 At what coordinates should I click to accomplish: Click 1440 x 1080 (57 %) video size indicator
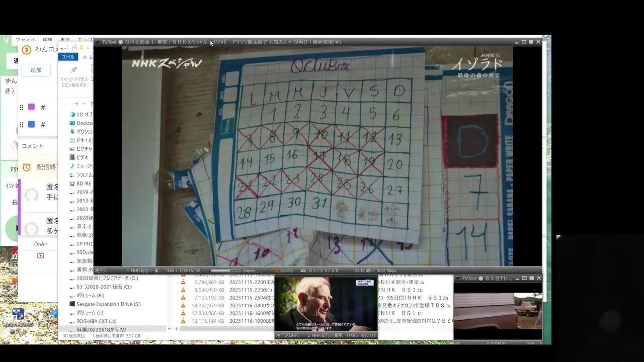pos(183,270)
